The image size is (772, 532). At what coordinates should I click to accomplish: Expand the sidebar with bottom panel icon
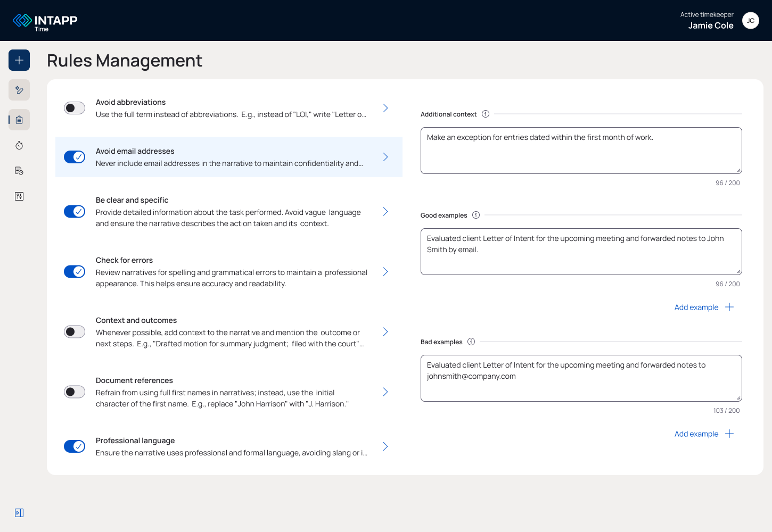[x=19, y=513]
